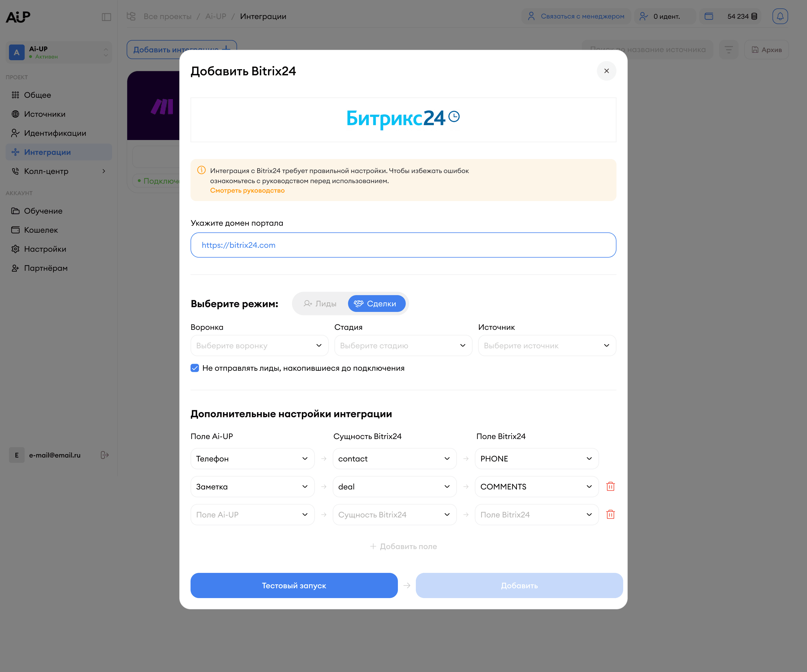Click the integration card thumbnail behind the dialog
807x672 pixels.
coord(153,106)
